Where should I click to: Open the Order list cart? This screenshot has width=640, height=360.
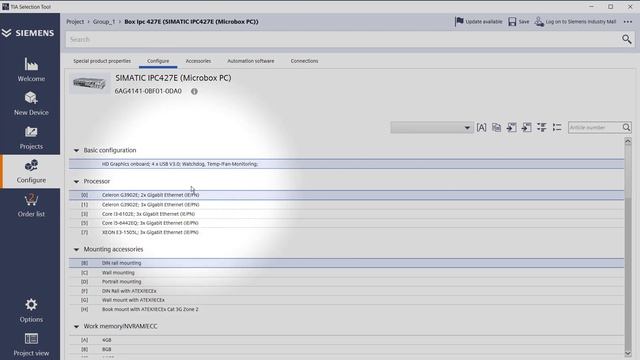(x=31, y=205)
